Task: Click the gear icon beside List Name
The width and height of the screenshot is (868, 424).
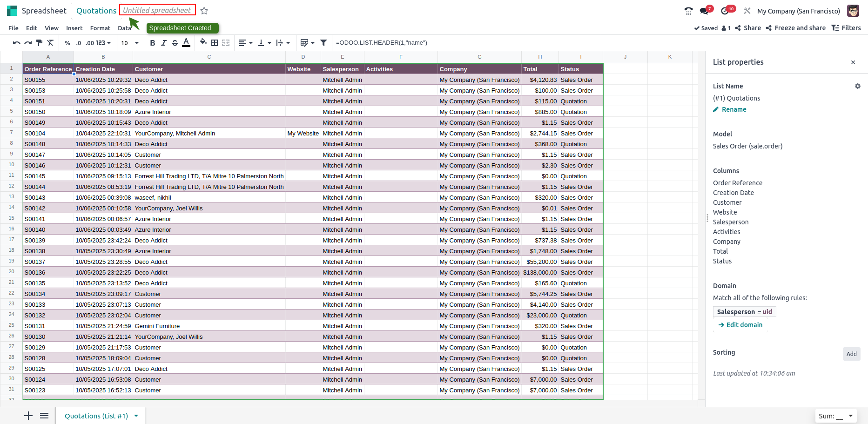Action: 857,86
